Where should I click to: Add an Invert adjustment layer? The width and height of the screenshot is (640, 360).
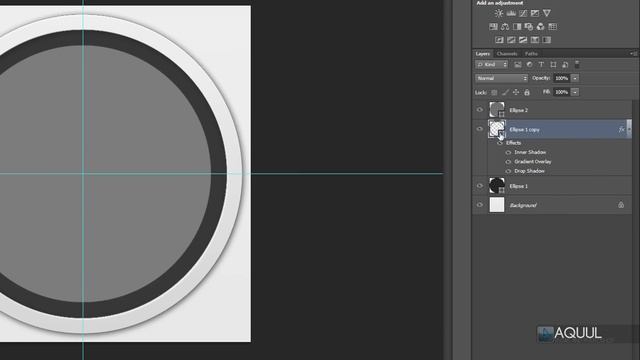[499, 40]
